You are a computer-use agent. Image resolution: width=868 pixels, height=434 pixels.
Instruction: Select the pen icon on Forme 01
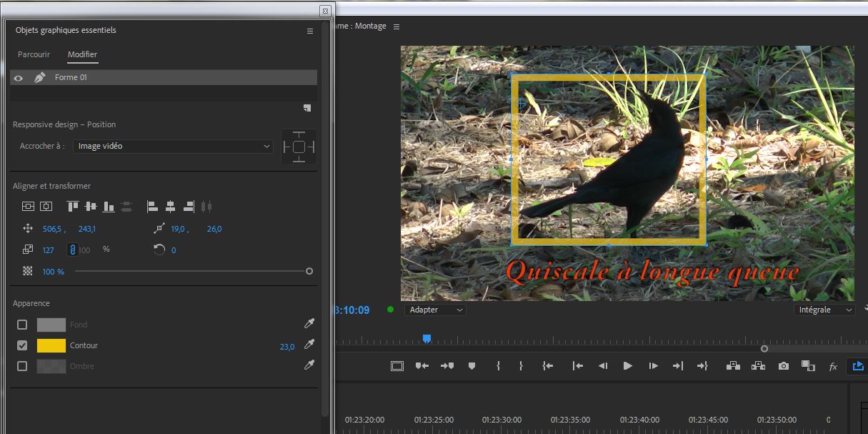(x=39, y=77)
